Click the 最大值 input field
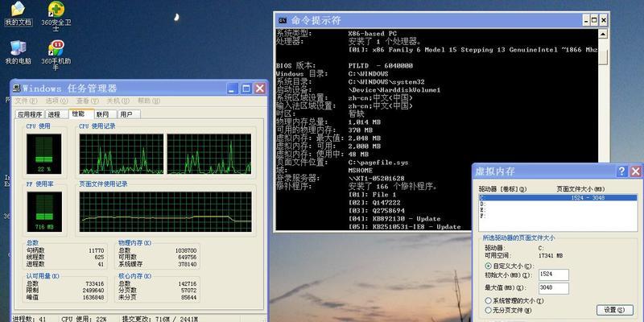 554,288
